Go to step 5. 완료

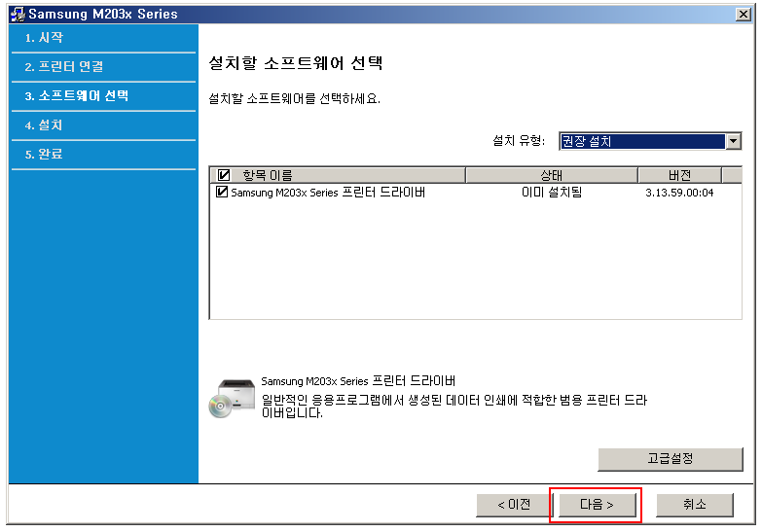point(44,154)
